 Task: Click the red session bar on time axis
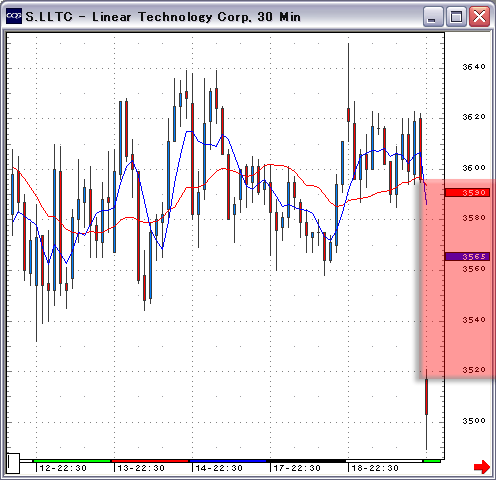point(150,461)
